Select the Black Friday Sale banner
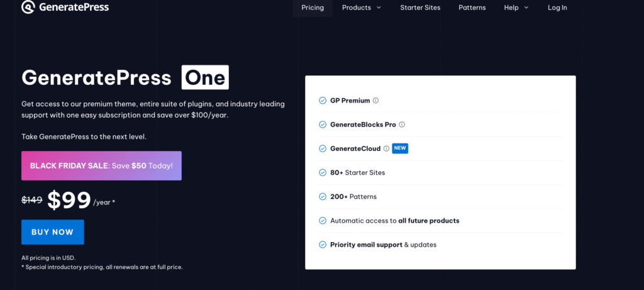This screenshot has width=644, height=290. (101, 165)
